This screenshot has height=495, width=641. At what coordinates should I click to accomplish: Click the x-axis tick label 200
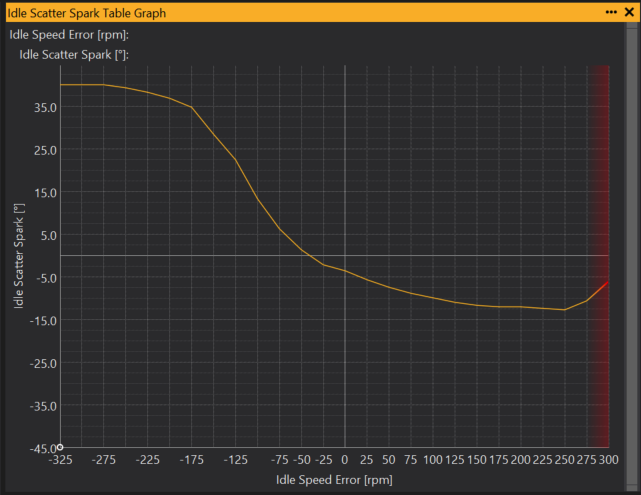(x=520, y=460)
